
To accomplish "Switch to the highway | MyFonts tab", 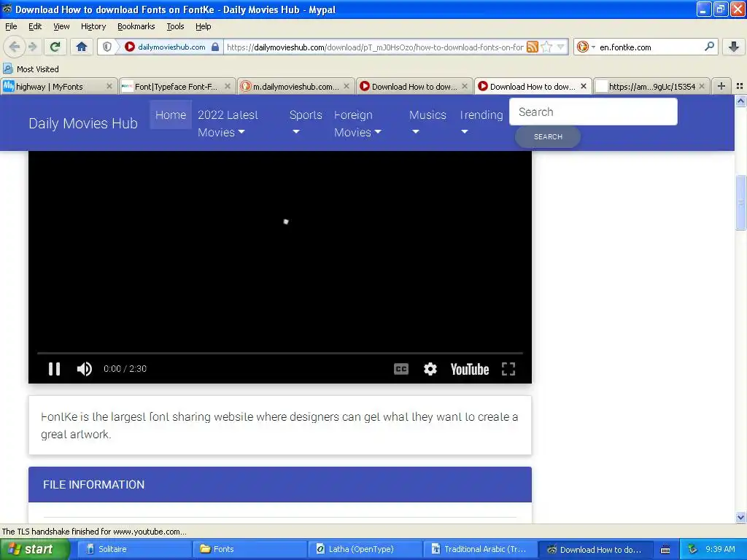I will tap(58, 86).
